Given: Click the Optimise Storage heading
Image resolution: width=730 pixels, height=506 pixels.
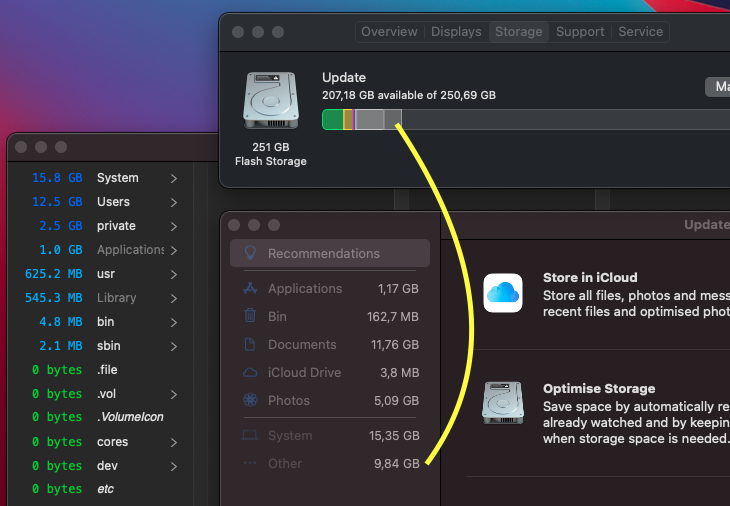Looking at the screenshot, I should click(x=599, y=388).
